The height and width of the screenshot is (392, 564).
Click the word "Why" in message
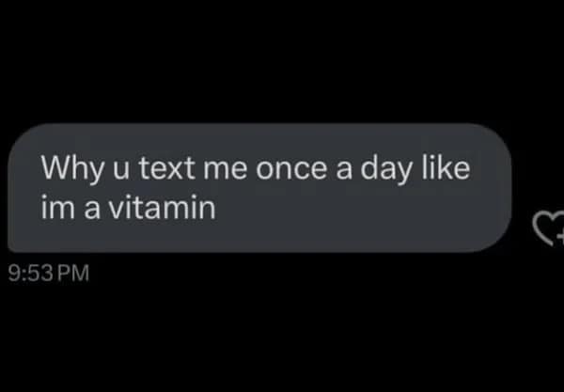[x=73, y=168]
